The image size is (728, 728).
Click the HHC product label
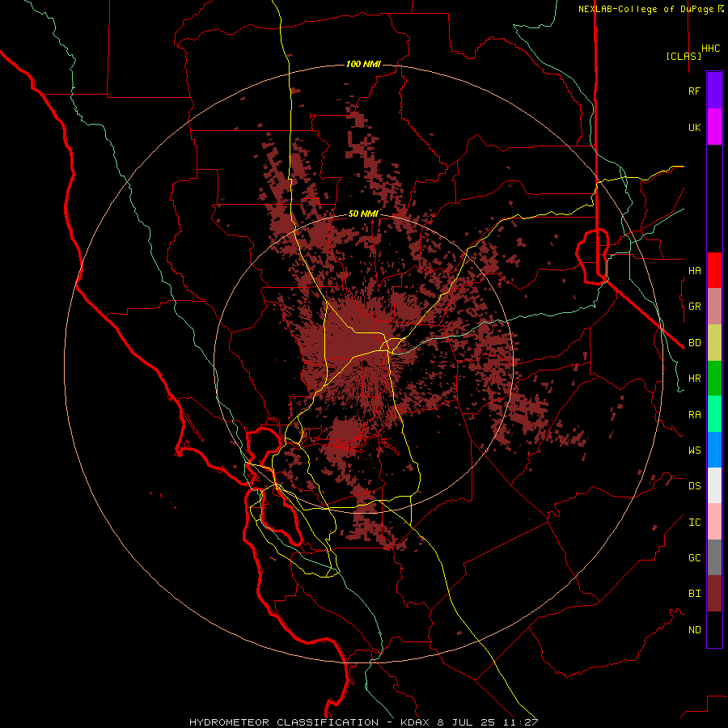(x=711, y=49)
